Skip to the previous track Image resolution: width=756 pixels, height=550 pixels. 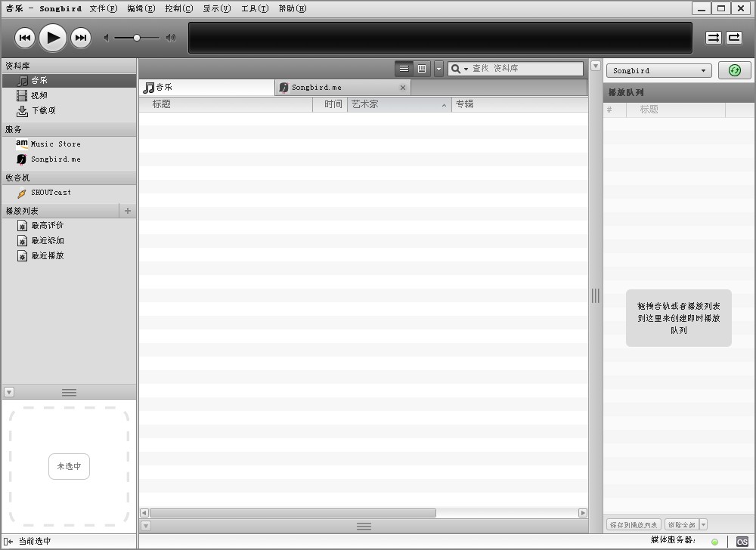tap(25, 38)
